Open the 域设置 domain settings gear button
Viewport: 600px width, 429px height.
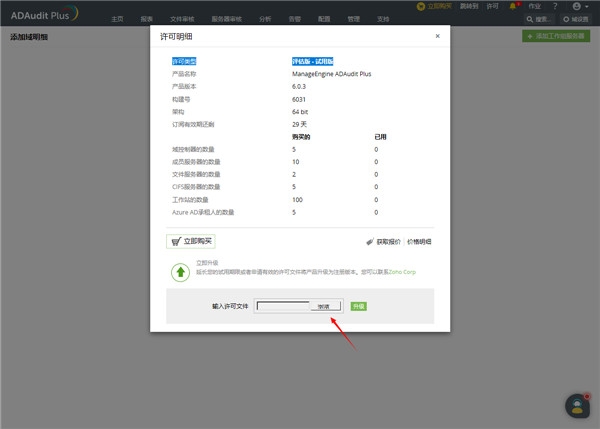576,19
